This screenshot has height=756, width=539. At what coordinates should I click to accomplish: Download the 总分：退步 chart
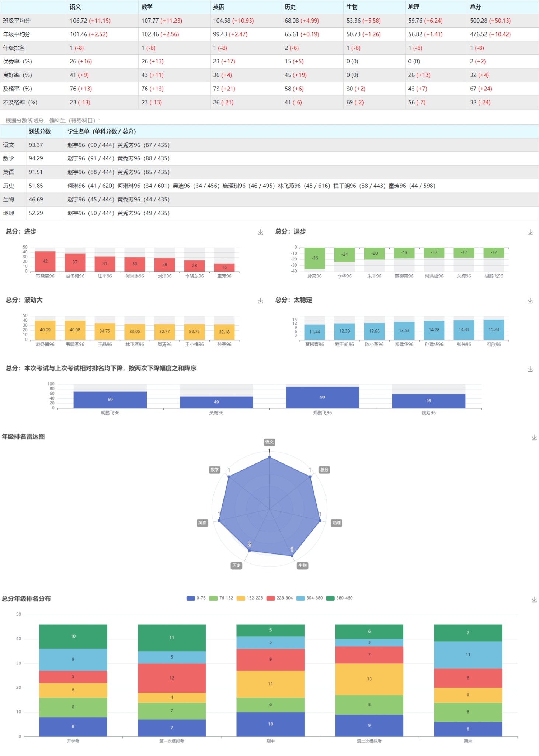click(x=530, y=232)
